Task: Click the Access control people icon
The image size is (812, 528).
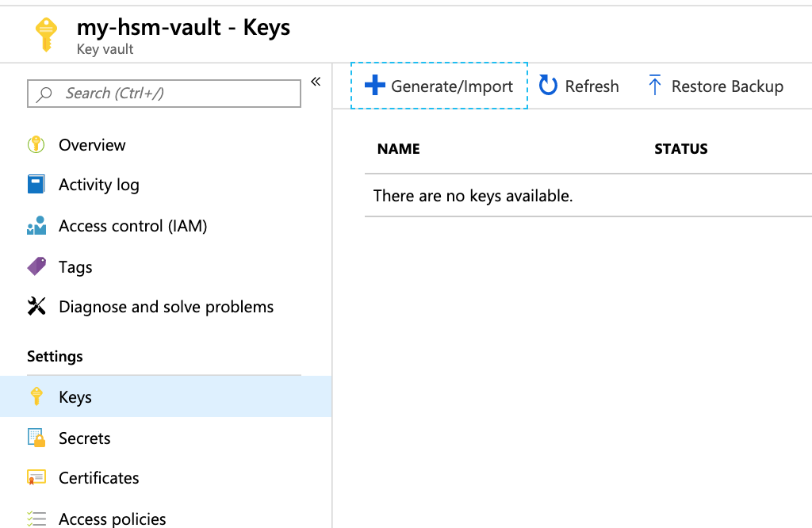Action: (x=36, y=226)
